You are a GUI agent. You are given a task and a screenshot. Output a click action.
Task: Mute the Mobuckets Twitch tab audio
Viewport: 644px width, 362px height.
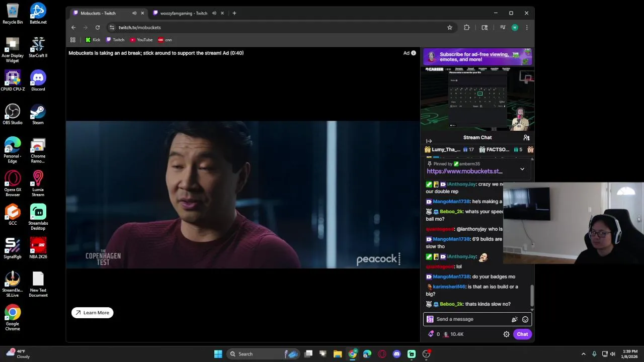point(134,13)
